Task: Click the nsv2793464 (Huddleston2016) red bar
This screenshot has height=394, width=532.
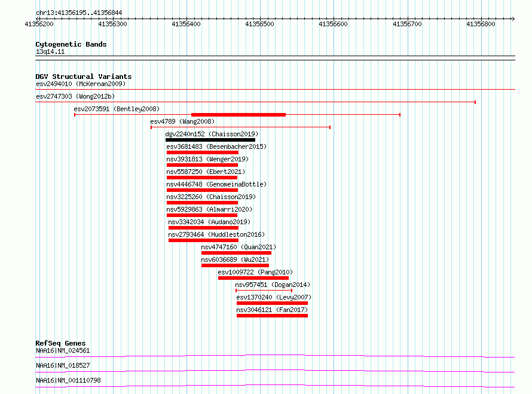Action: click(204, 240)
